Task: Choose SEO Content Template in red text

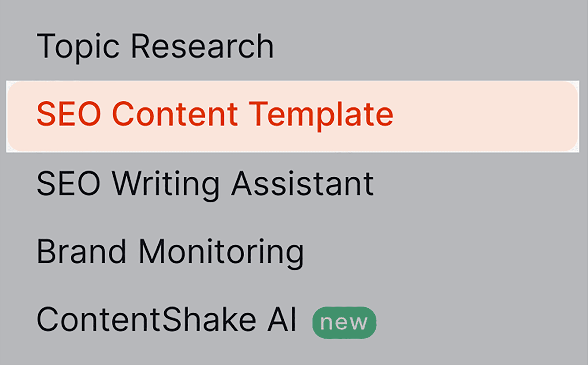Action: (x=215, y=114)
